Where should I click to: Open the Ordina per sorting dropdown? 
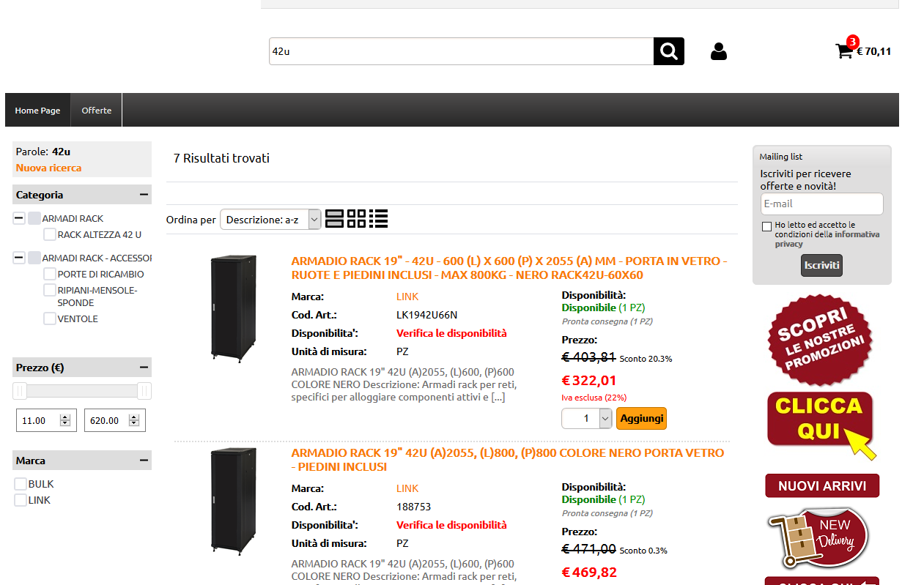coord(270,219)
